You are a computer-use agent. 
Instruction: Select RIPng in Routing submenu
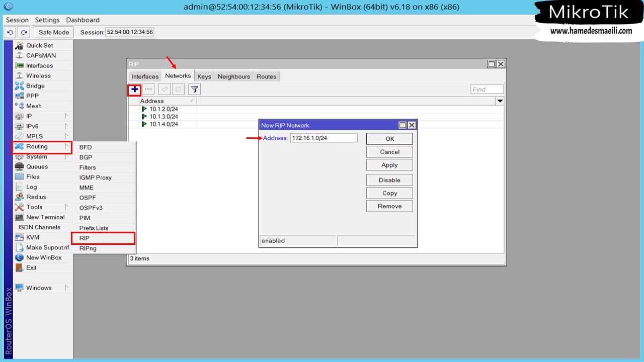coord(105,248)
